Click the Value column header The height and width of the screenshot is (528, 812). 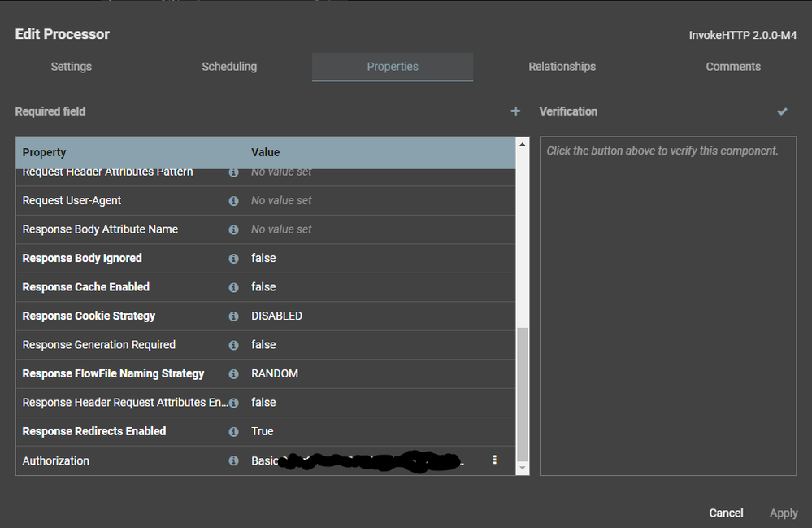tap(265, 152)
